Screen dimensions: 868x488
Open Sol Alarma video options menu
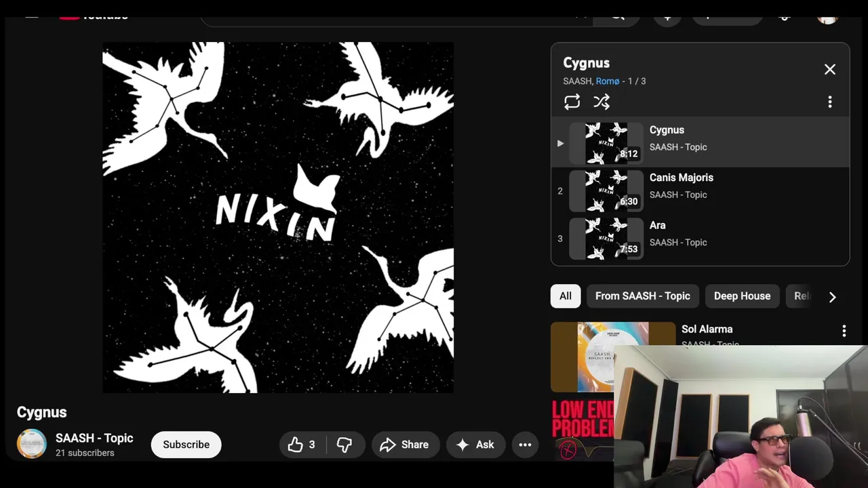pos(844,331)
